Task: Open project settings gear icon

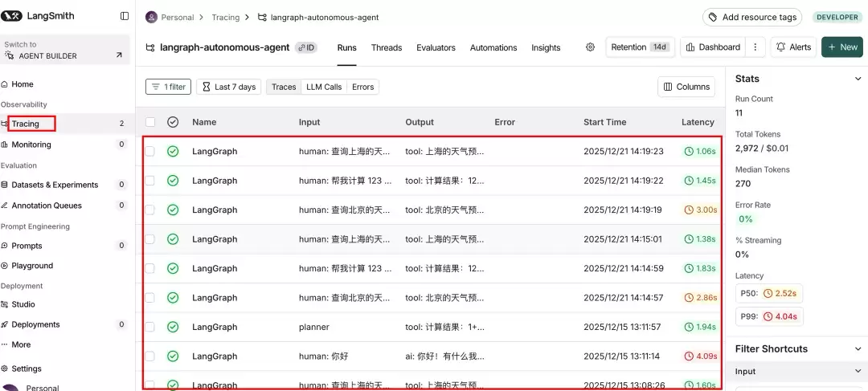Action: click(x=590, y=47)
